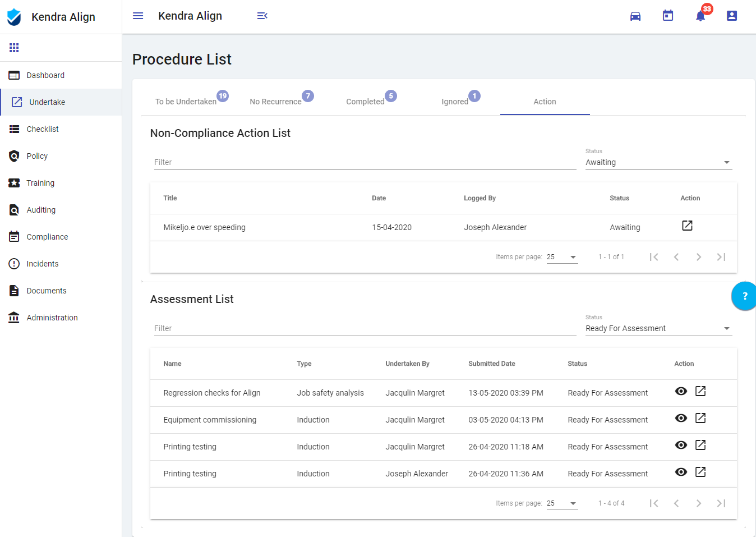Sort assessment list by Name header
Viewport: 756px width, 537px height.
[x=172, y=364]
